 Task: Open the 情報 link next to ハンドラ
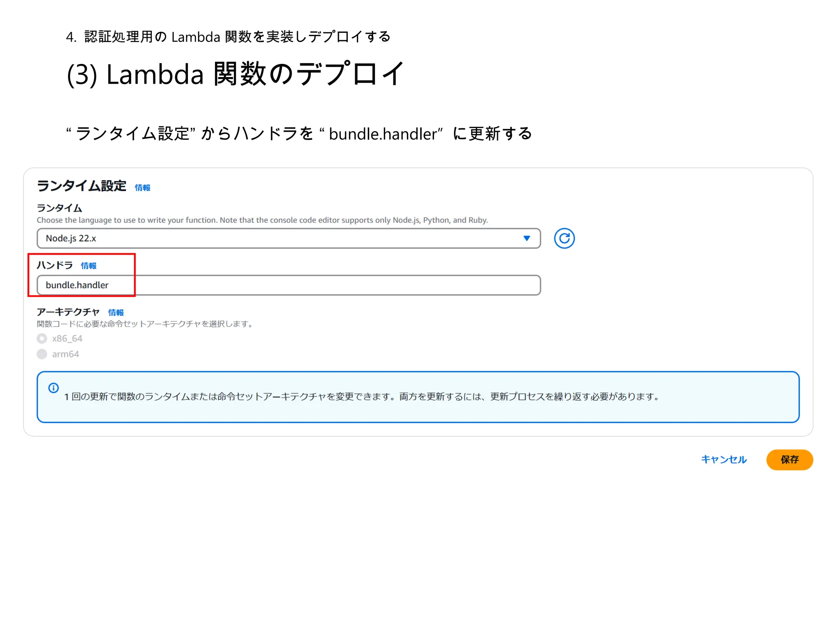pos(89,265)
